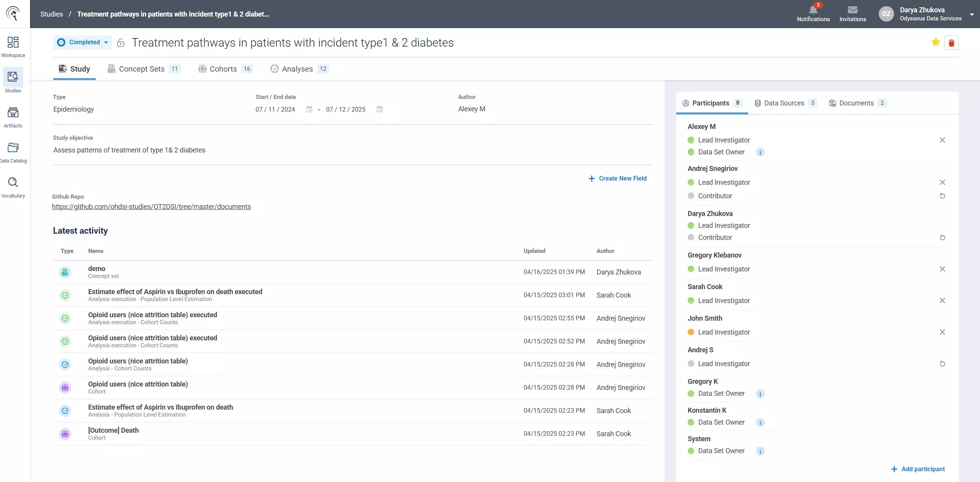
Task: Click the [Outcome] Death cohort type icon
Action: click(x=65, y=434)
